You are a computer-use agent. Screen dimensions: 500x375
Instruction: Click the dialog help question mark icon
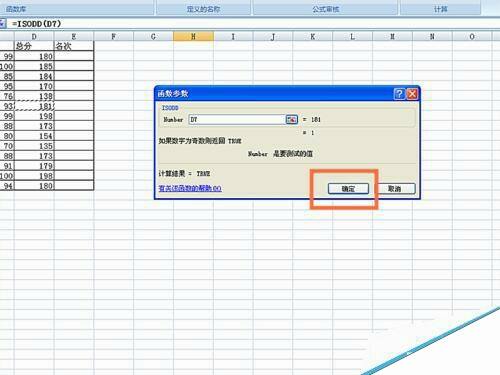pos(399,94)
